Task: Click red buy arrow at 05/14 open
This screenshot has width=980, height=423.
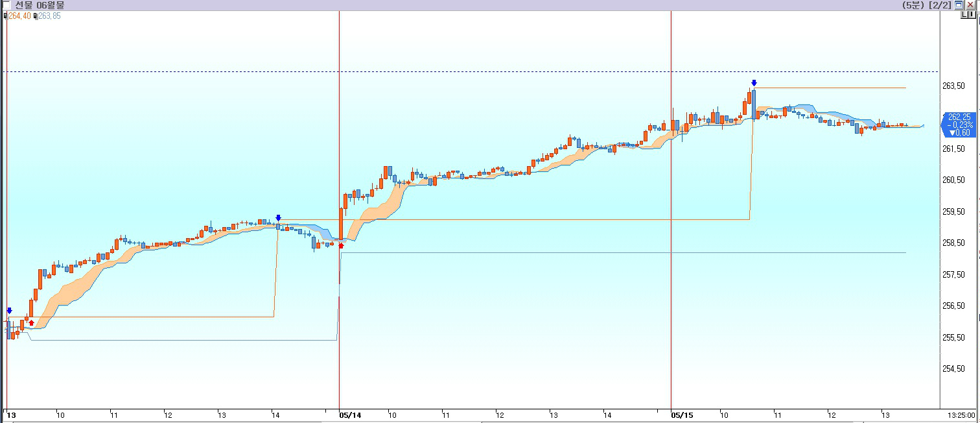Action: click(x=342, y=245)
